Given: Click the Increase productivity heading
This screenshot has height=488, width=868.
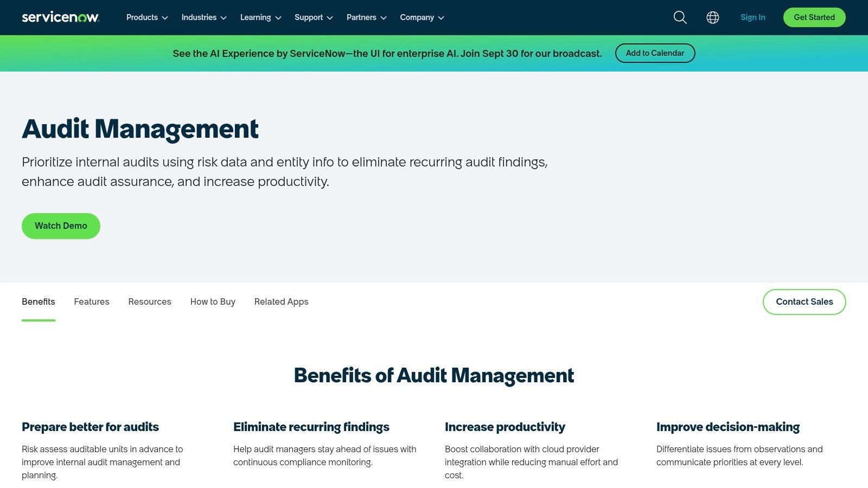Looking at the screenshot, I should tap(505, 427).
